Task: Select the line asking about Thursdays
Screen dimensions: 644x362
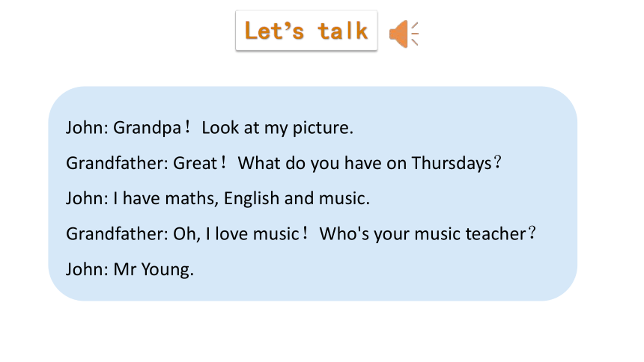Action: pyautogui.click(x=284, y=163)
